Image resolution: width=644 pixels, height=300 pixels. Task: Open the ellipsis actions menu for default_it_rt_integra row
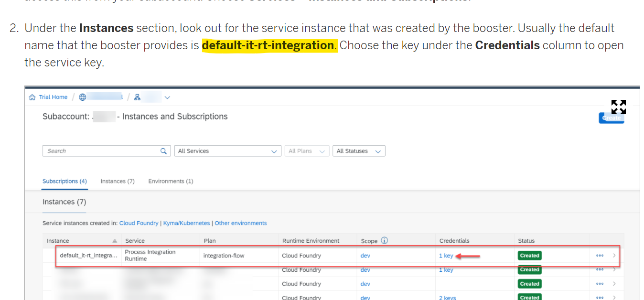[x=600, y=256]
